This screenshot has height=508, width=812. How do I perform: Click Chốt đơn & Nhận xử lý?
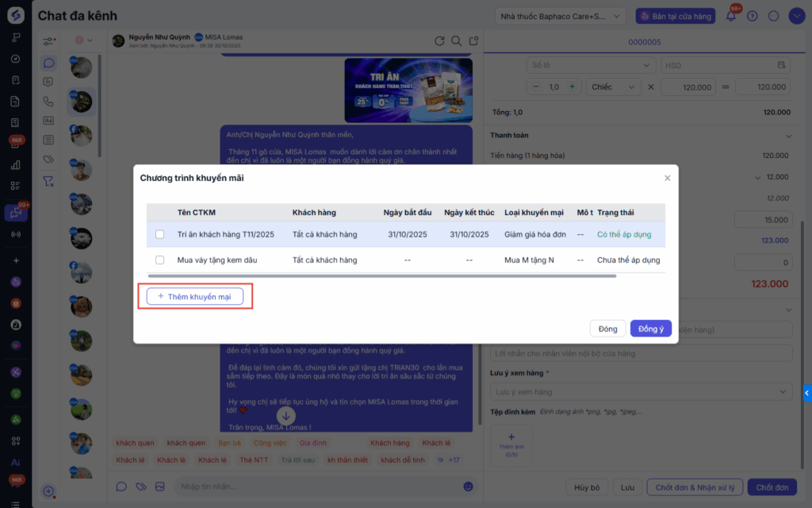[x=695, y=487]
